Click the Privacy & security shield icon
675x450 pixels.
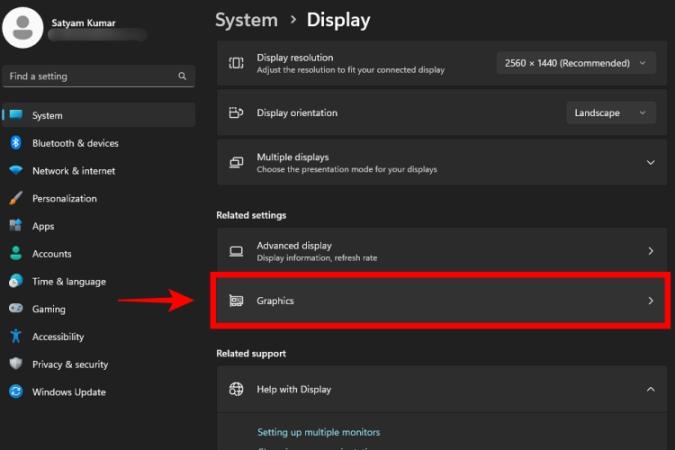[16, 364]
